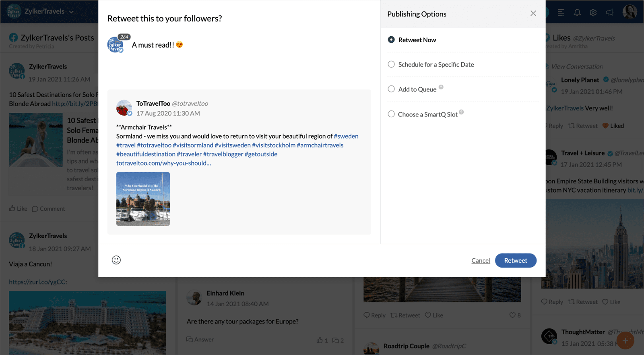
Task: Close the Publishing Options panel
Action: tap(533, 14)
